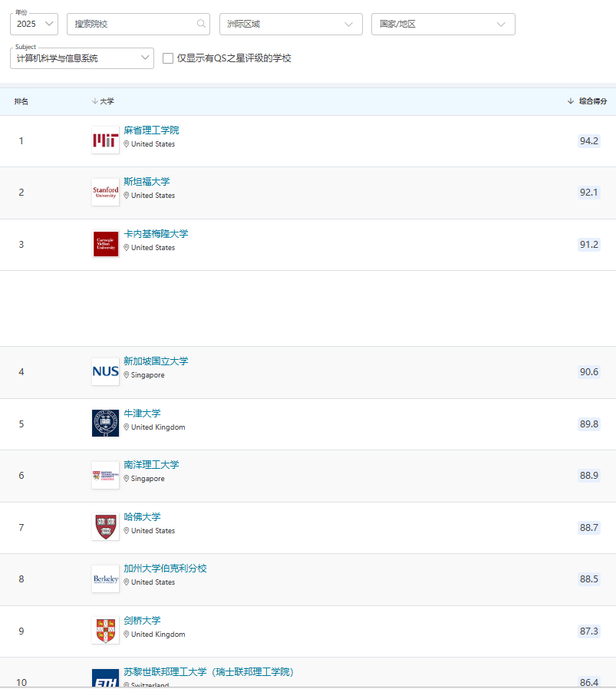Toggle 仅显示有QS之星评级的学校 checkbox
616x689 pixels.
[168, 58]
